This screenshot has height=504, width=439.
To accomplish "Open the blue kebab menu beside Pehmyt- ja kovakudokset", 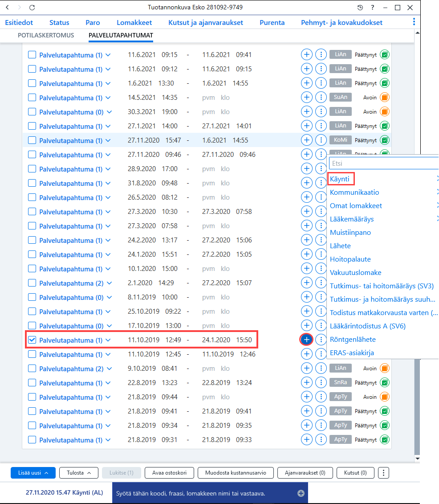I will [414, 21].
